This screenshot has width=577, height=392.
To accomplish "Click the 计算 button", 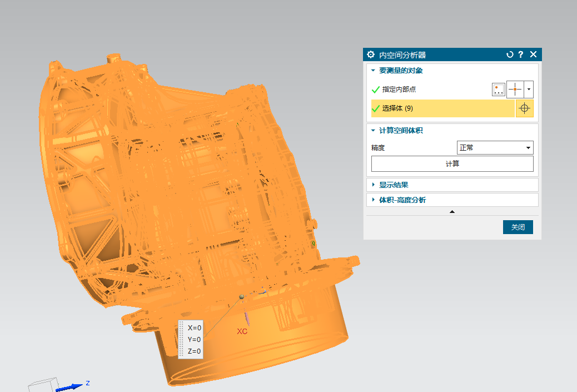I will click(x=452, y=164).
